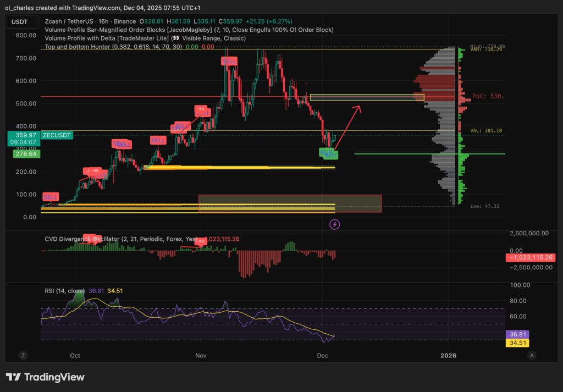Screen dimensions: 563x392
Task: Open the Zcash / TetherUS symbol selector
Action: coord(69,21)
